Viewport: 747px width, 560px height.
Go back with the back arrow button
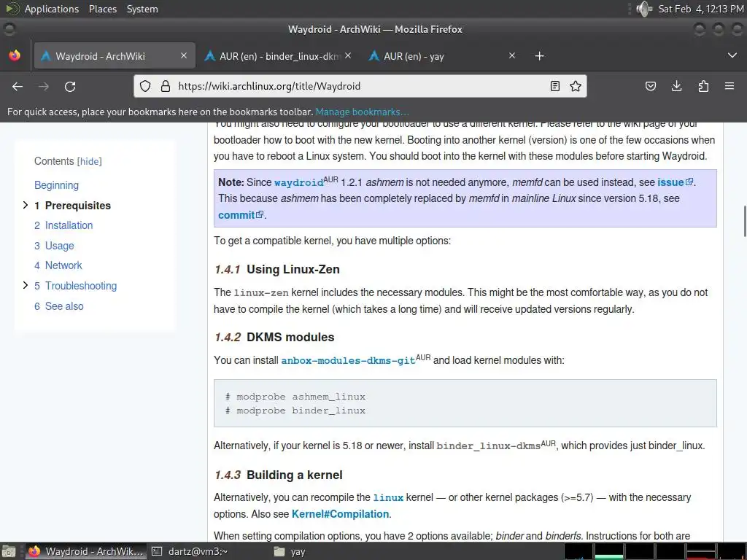[x=18, y=86]
